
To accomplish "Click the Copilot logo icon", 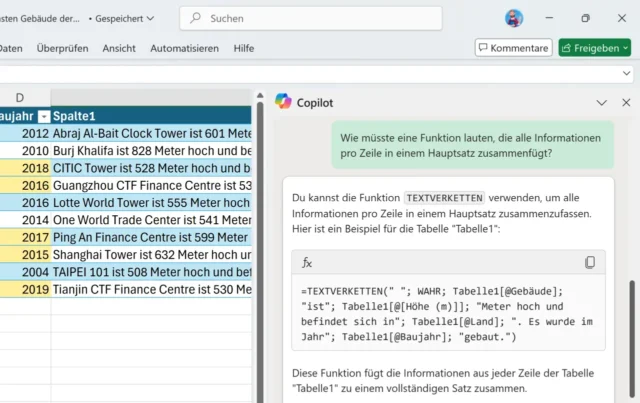I will (x=283, y=102).
